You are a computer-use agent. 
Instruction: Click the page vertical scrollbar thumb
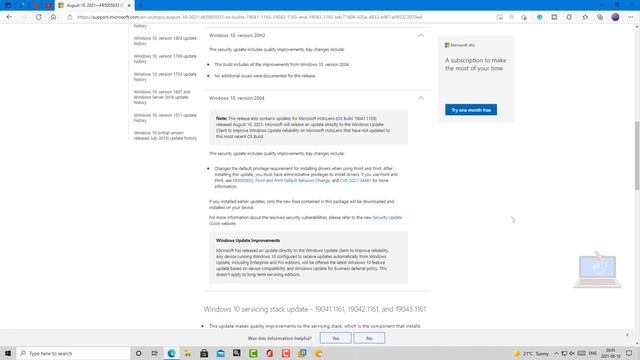pyautogui.click(x=637, y=156)
